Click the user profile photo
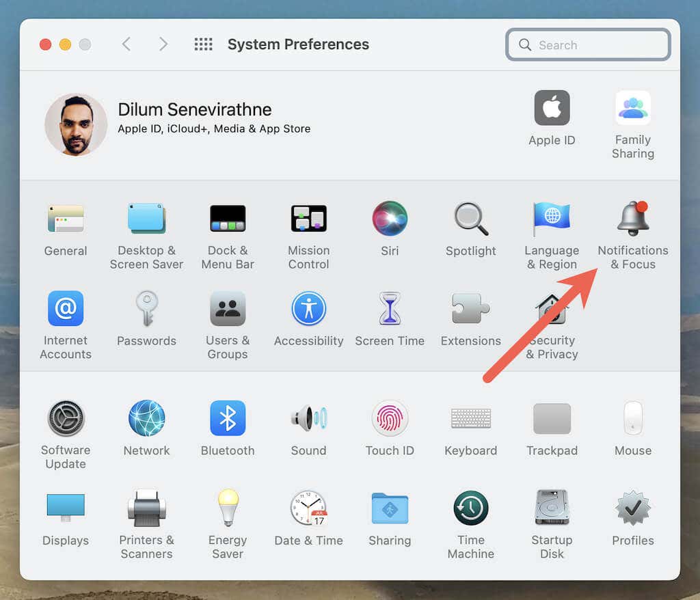 (x=76, y=124)
